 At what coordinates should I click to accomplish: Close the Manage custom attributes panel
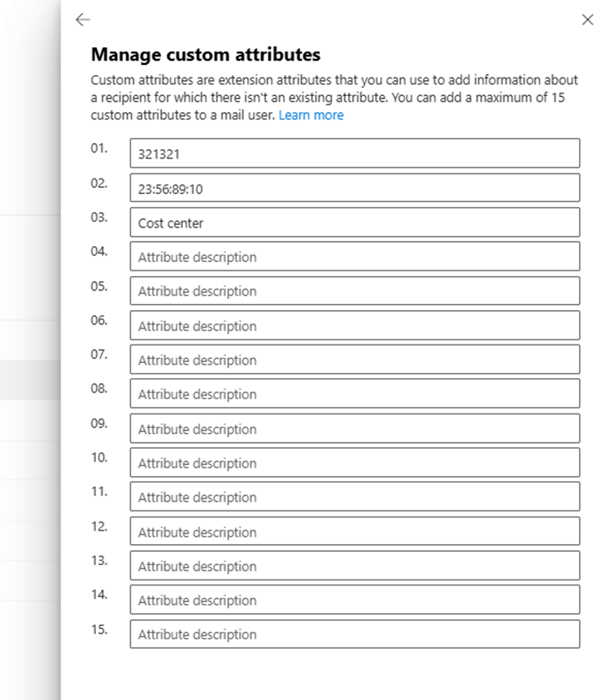[587, 19]
